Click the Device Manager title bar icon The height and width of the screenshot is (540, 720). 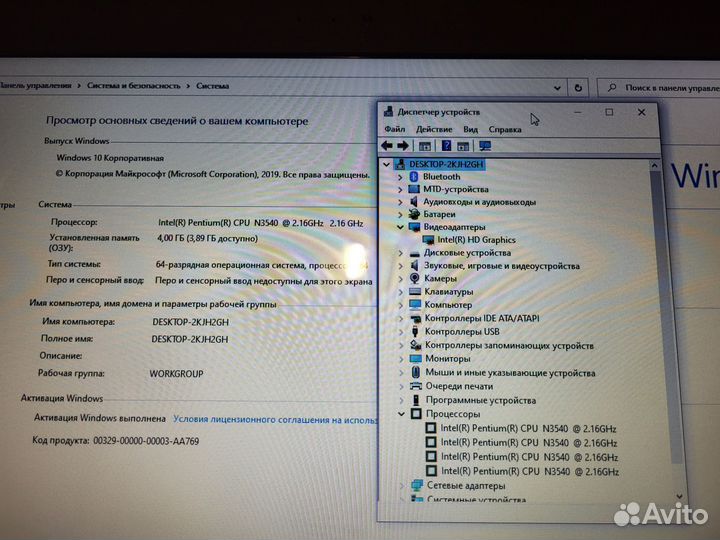[x=388, y=112]
